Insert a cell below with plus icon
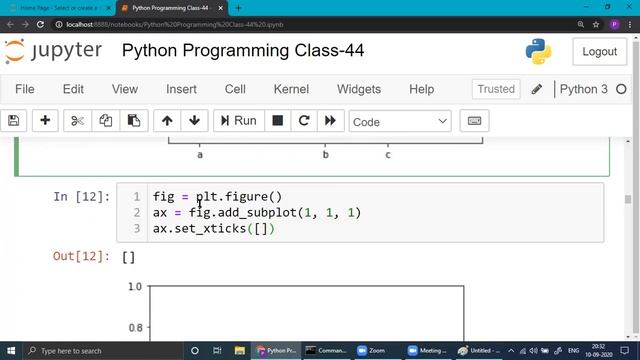 (45, 121)
